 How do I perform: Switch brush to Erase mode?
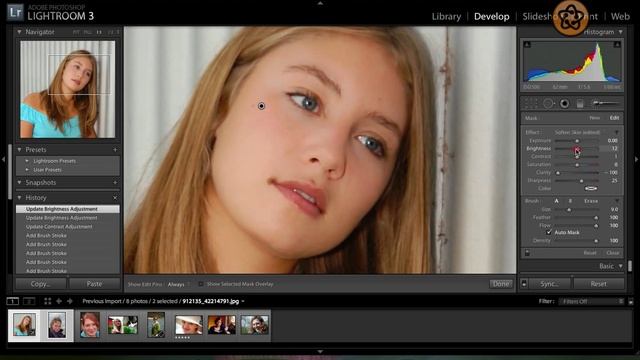(x=591, y=201)
